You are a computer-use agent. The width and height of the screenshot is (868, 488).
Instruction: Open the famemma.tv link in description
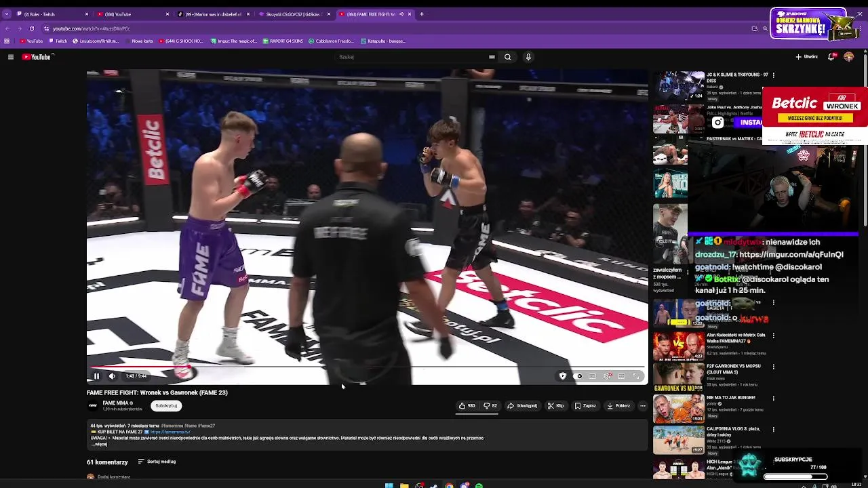170,432
